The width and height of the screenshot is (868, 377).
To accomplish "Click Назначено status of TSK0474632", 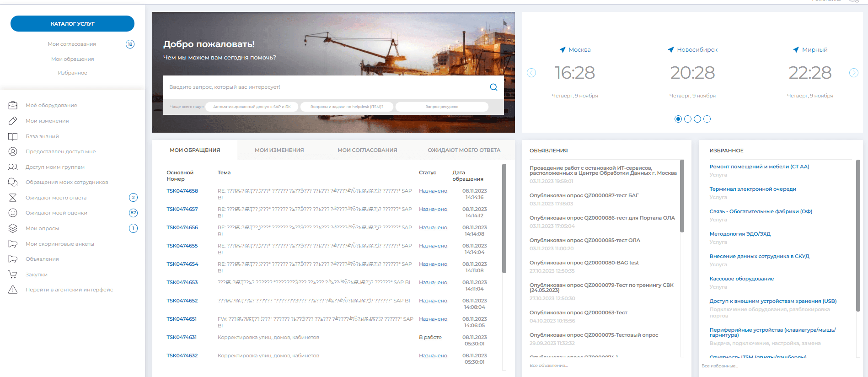I will point(433,355).
